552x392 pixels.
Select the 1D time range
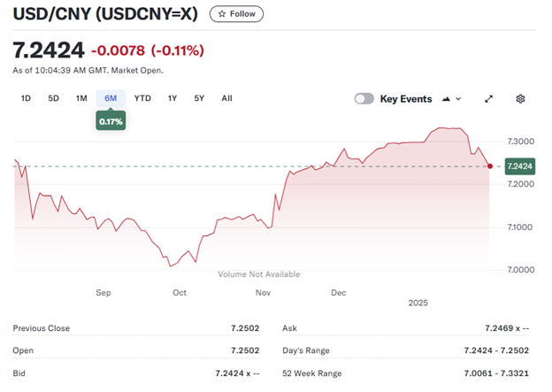coord(26,98)
